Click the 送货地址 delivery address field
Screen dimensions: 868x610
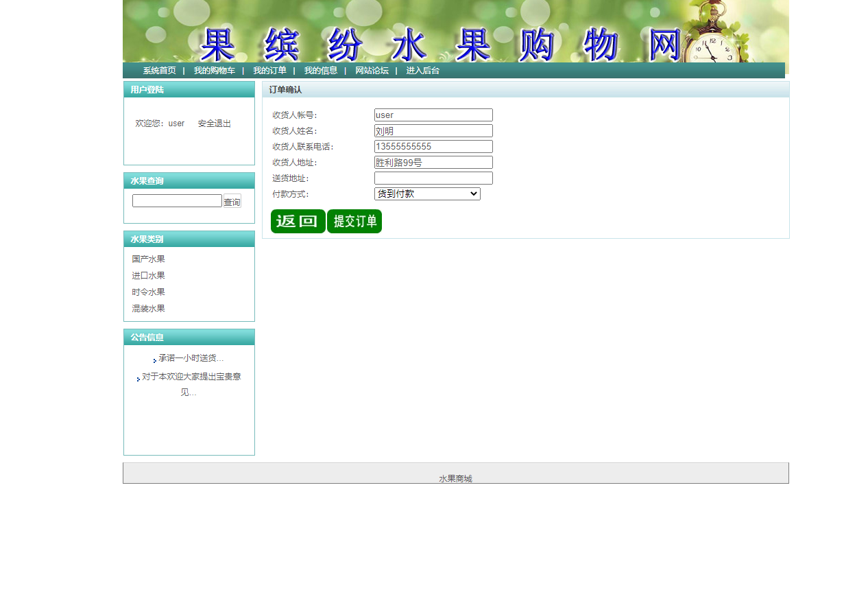click(433, 178)
